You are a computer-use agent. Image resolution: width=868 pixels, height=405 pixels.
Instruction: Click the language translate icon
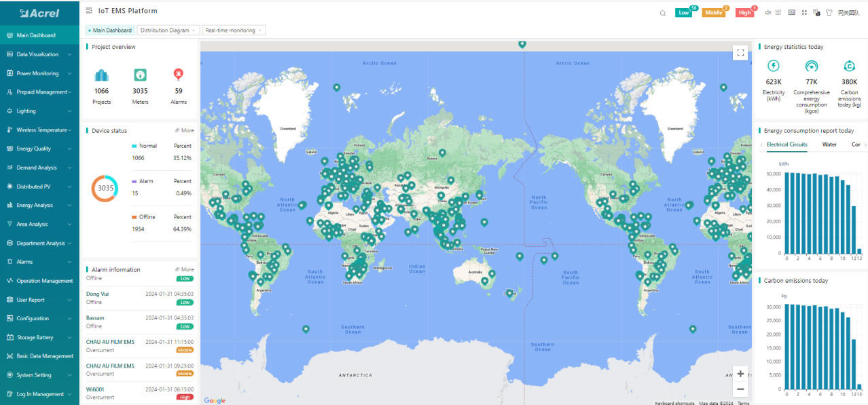[816, 12]
